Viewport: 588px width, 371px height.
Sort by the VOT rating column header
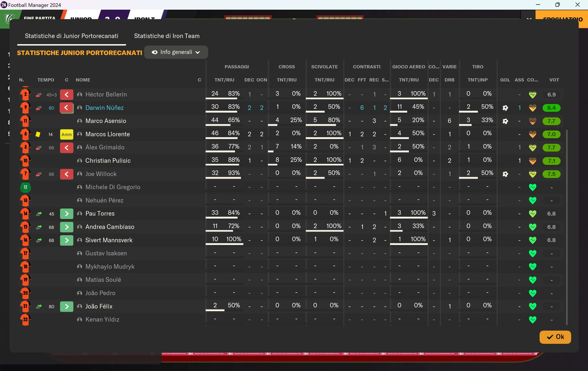(554, 80)
